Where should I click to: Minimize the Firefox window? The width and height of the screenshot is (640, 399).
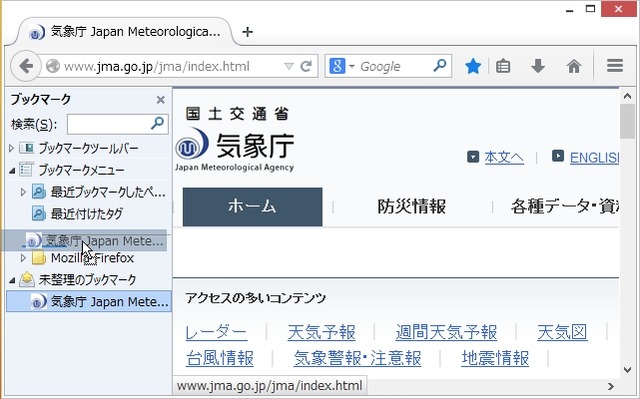(570, 10)
